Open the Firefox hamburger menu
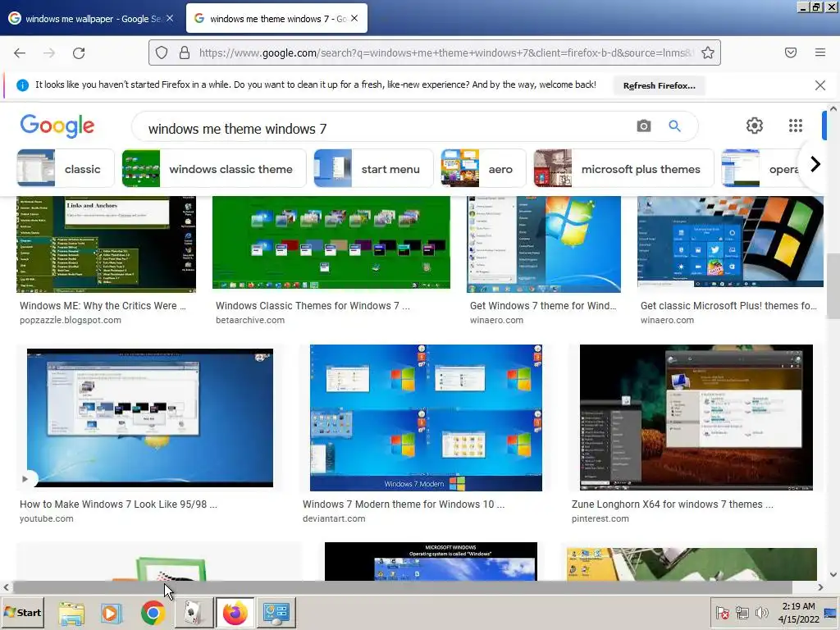This screenshot has width=840, height=630. click(820, 52)
